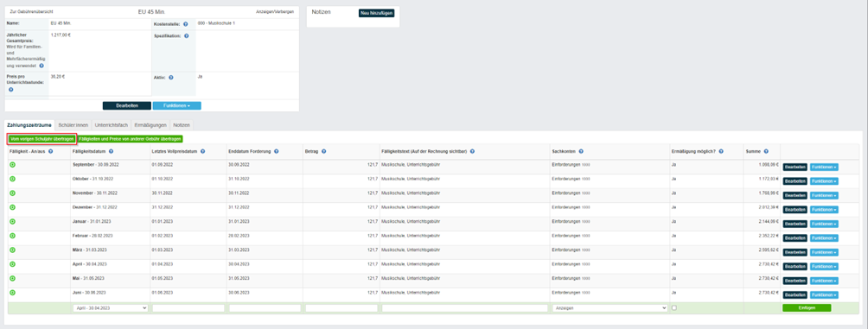This screenshot has width=868, height=329.
Task: Click the green Einfügen button
Action: point(807,308)
